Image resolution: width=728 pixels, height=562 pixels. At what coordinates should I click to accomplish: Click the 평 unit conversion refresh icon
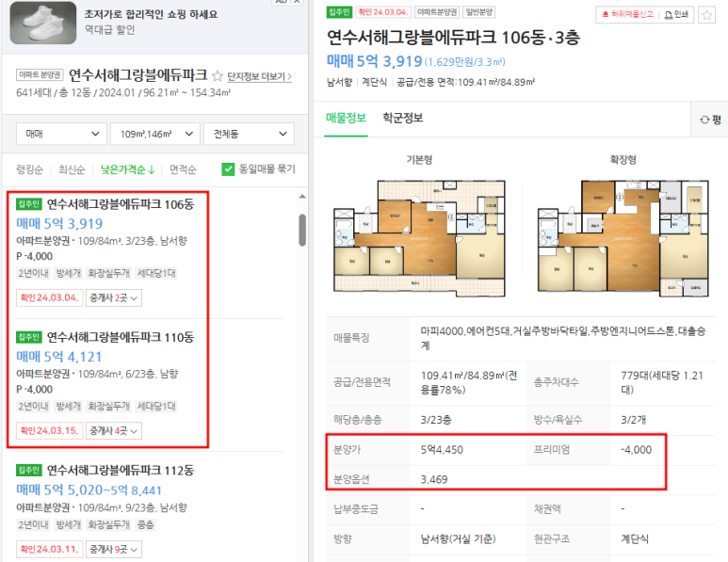pos(704,120)
